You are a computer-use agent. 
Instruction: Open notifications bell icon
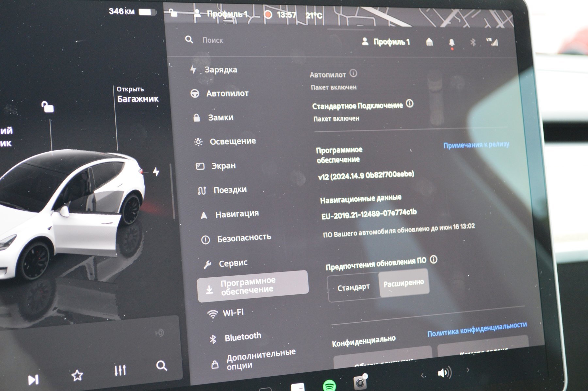tap(451, 43)
